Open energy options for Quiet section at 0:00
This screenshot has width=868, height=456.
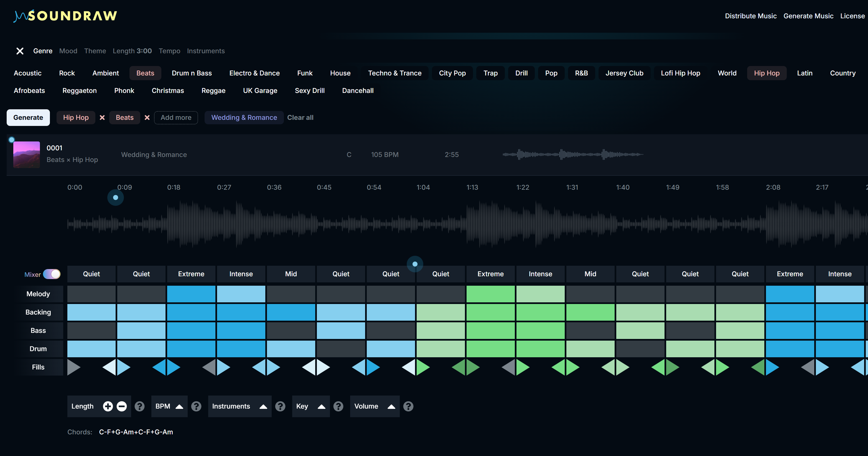pyautogui.click(x=91, y=274)
